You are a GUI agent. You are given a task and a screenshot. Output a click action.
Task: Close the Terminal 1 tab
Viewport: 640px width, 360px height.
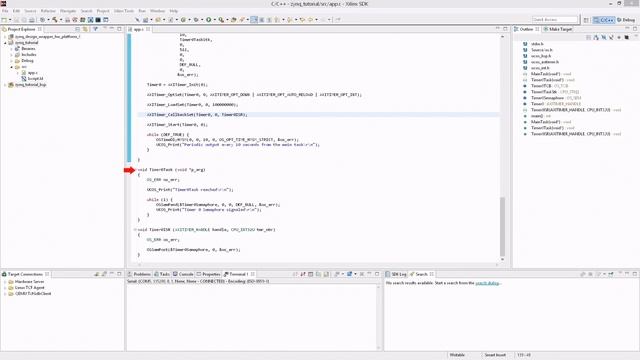click(x=253, y=274)
